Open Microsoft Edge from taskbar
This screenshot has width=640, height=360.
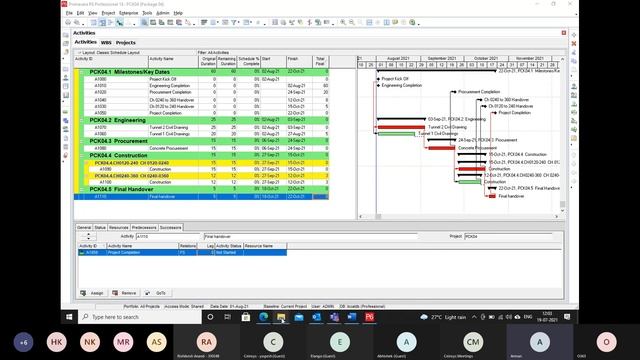pyautogui.click(x=264, y=317)
